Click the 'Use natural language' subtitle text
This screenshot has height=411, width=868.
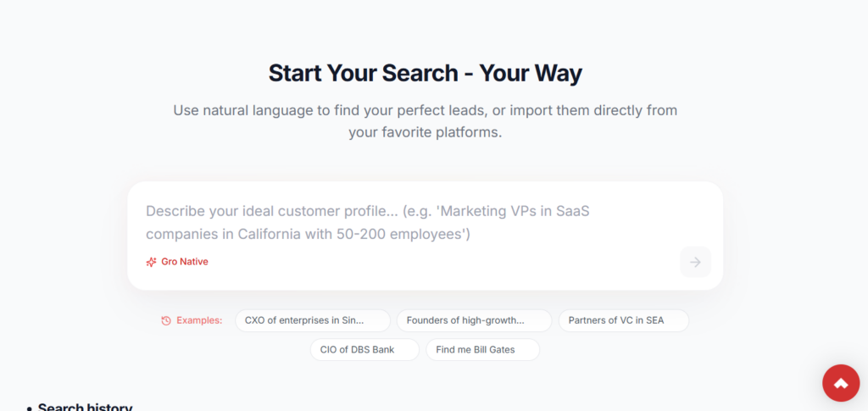click(426, 110)
